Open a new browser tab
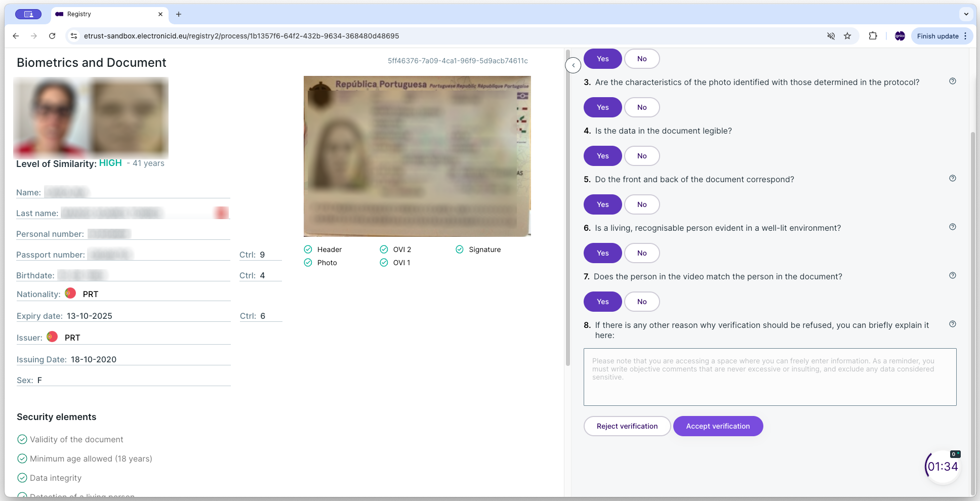This screenshot has width=980, height=501. (178, 14)
